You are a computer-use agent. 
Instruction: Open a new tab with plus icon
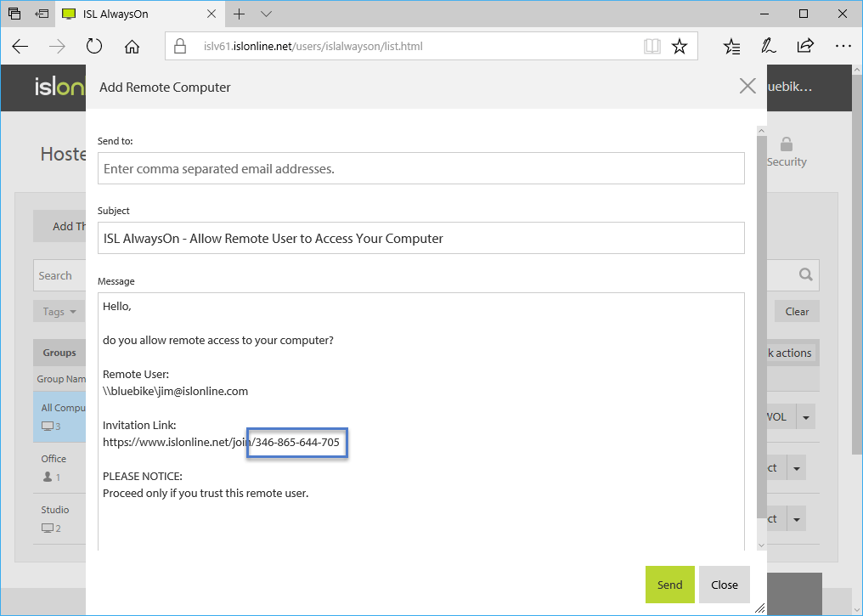tap(240, 14)
